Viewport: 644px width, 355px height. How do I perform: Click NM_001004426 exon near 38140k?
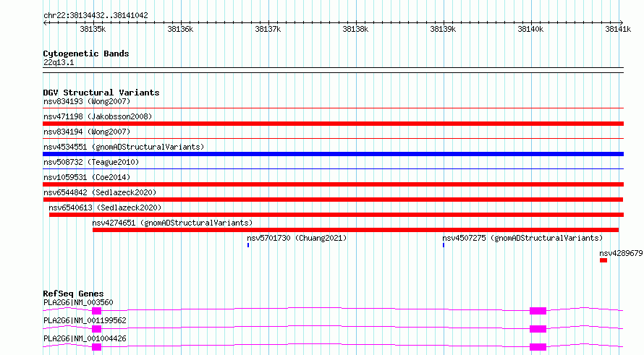538,347
